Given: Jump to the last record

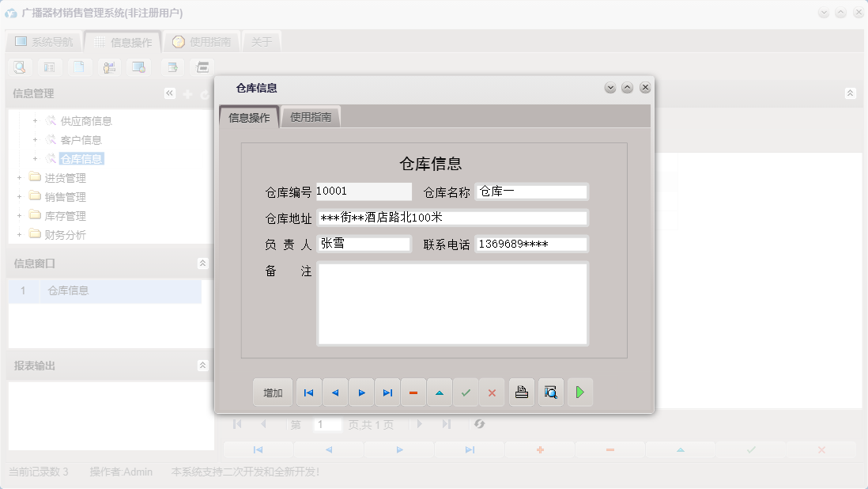Looking at the screenshot, I should (x=387, y=392).
